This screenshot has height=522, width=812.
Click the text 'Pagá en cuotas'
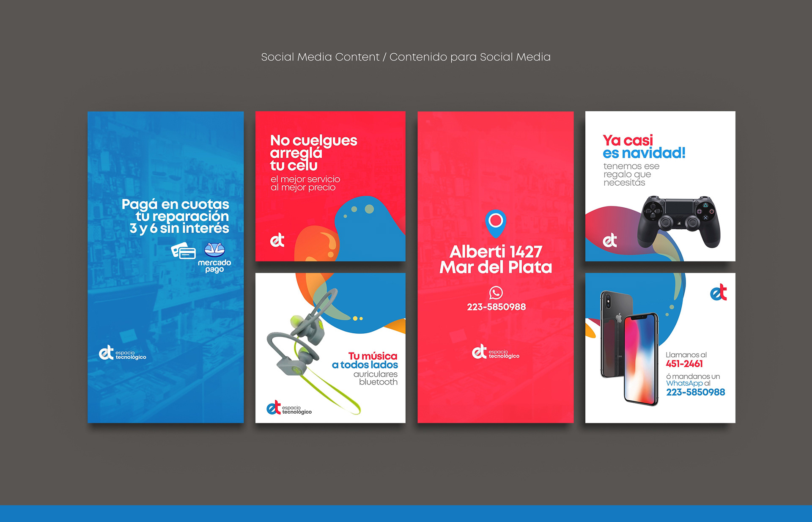coord(176,204)
